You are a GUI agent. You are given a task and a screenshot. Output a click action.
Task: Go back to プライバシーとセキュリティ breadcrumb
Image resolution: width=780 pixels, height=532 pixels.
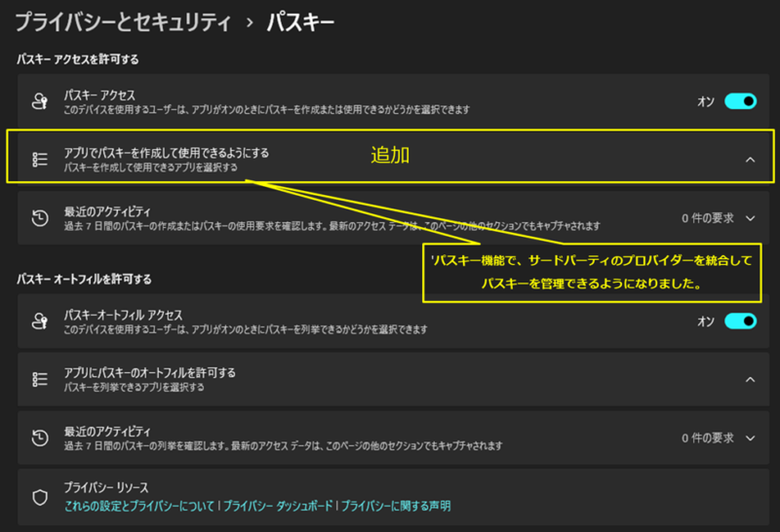coord(126,21)
